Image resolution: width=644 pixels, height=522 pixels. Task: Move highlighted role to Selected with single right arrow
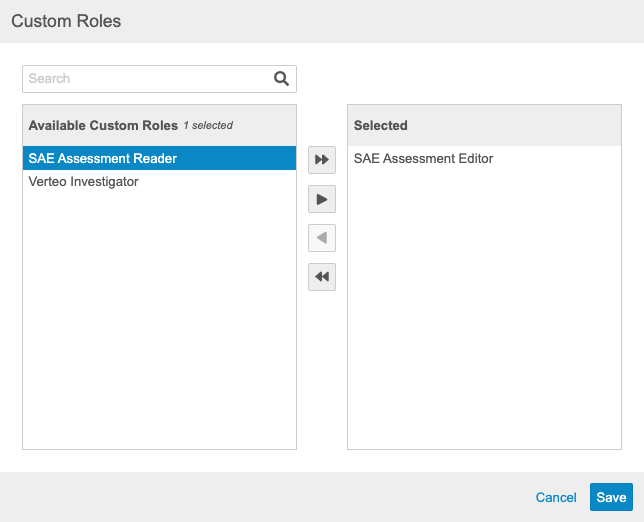[x=322, y=199]
